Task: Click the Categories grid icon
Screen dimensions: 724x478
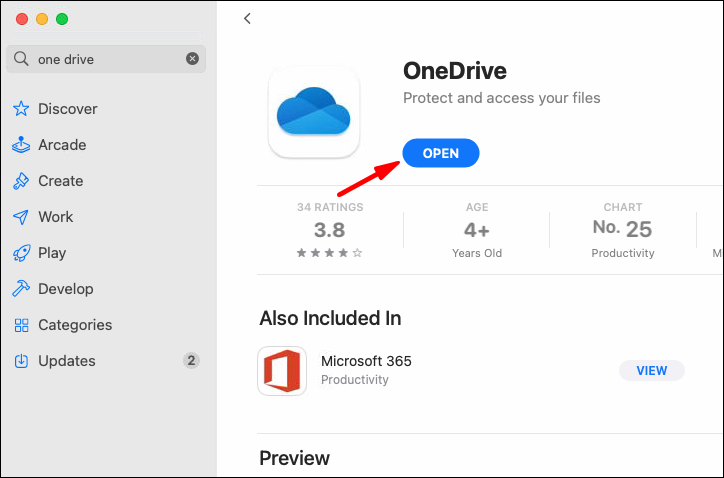Action: pyautogui.click(x=21, y=325)
